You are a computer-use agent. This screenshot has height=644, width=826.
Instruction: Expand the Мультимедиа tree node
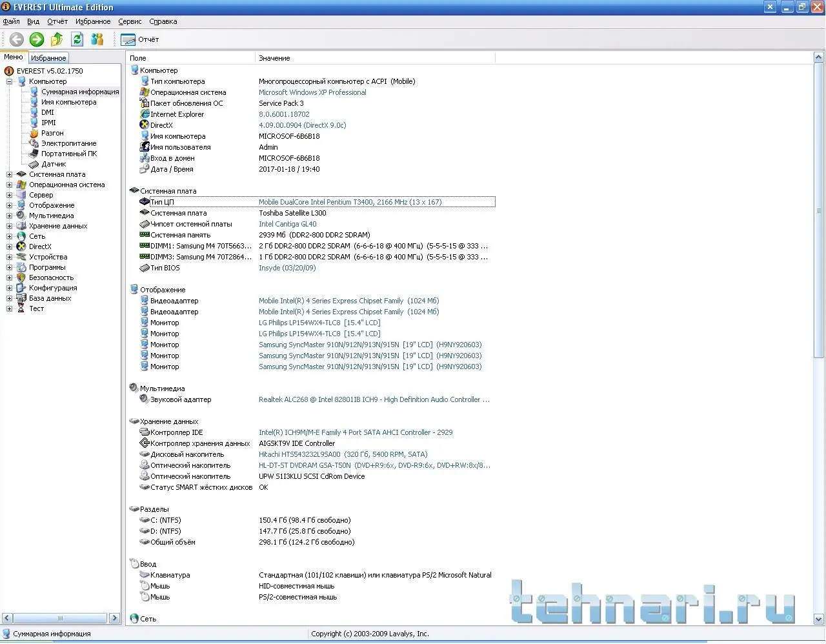(x=10, y=216)
